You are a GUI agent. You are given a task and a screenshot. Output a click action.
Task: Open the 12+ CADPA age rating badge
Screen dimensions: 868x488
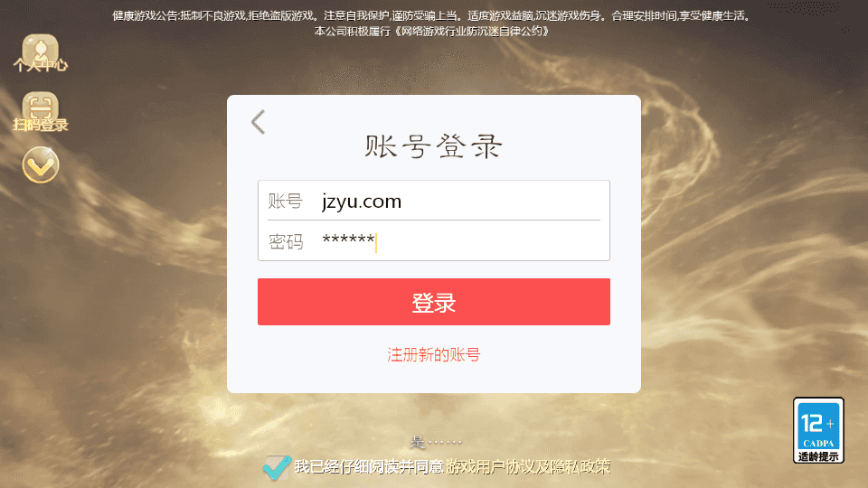point(818,430)
